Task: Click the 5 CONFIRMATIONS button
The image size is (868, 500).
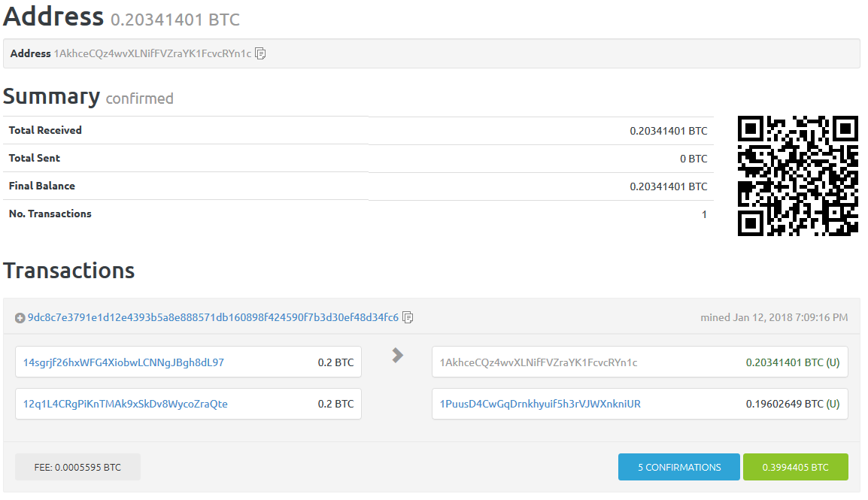Action: coord(678,468)
